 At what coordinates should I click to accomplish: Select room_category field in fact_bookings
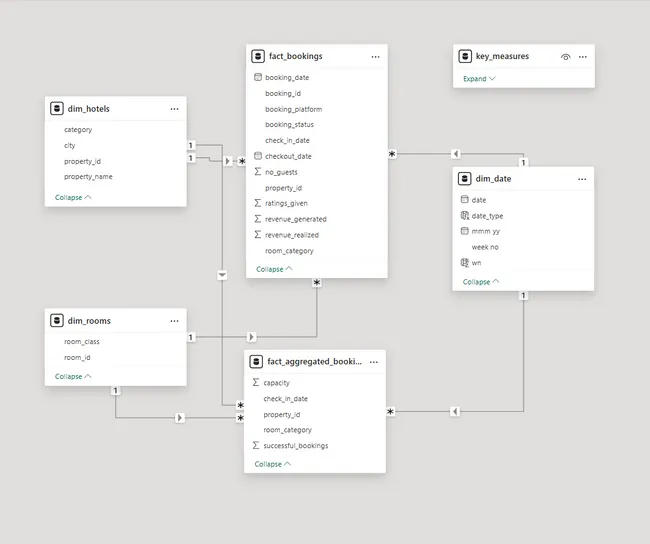(289, 251)
